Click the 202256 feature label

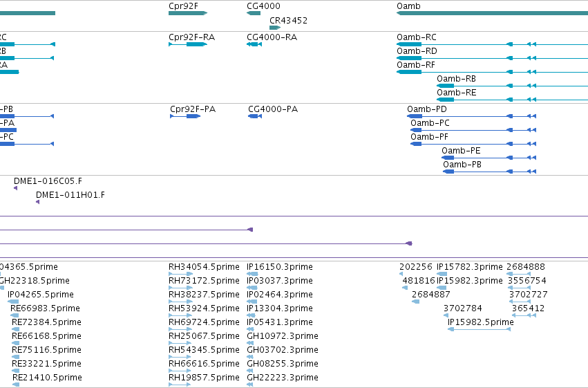pyautogui.click(x=416, y=267)
